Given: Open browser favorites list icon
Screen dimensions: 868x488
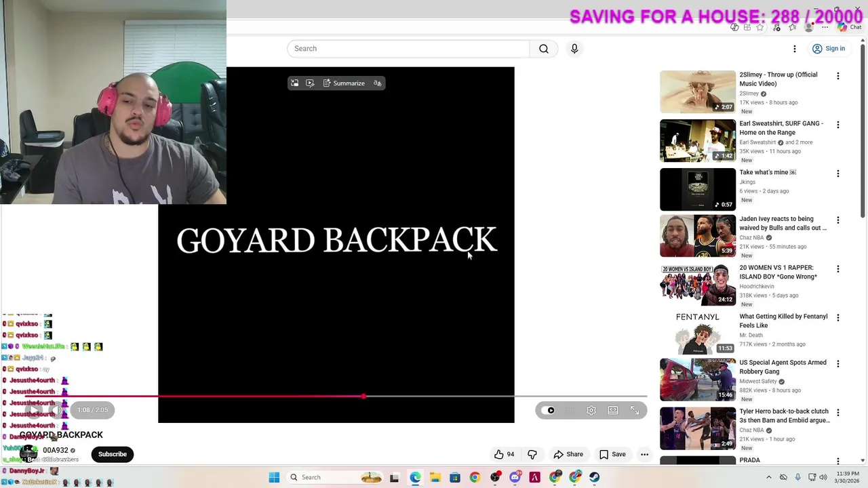Looking at the screenshot, I should tap(793, 28).
